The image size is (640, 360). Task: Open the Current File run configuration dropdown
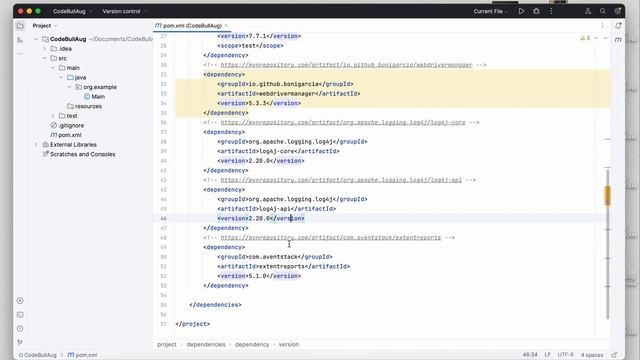491,11
